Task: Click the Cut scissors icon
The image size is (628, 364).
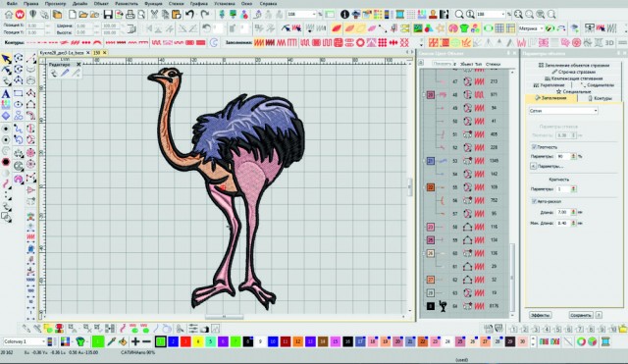Action: (154, 15)
